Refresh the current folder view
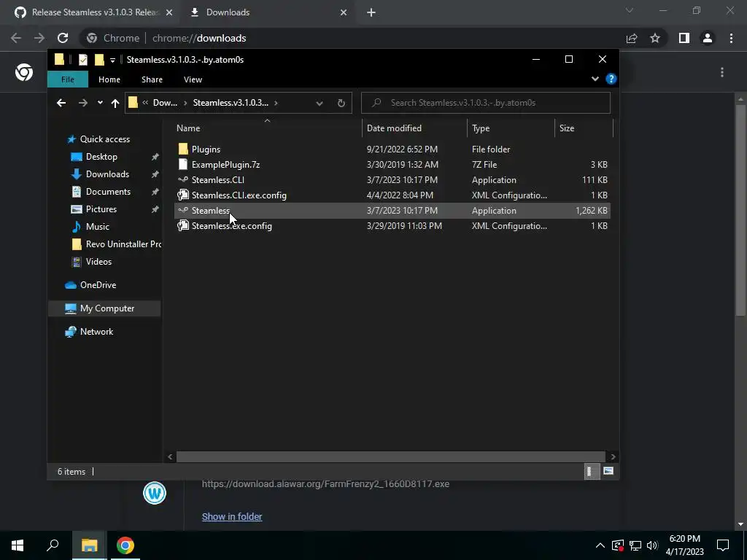Image resolution: width=747 pixels, height=560 pixels. [341, 103]
